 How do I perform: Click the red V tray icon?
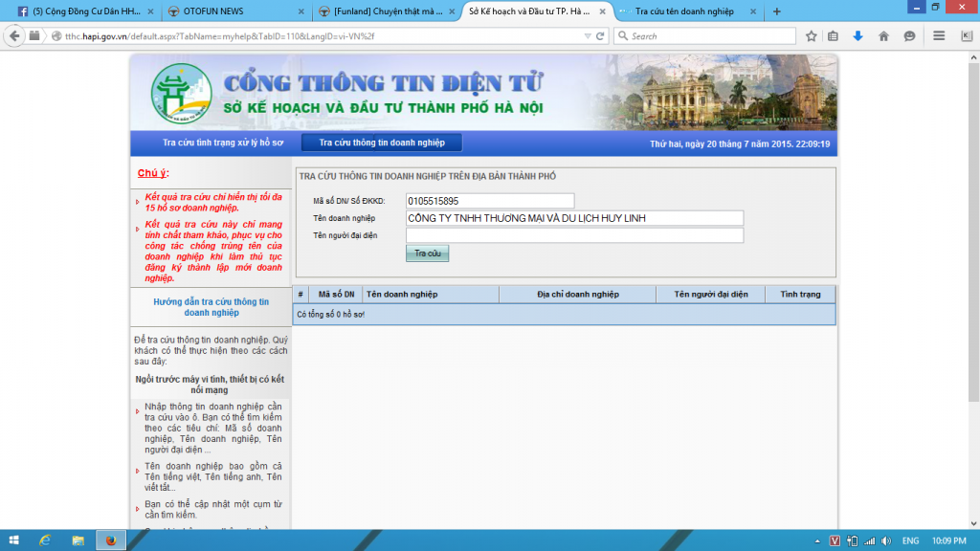click(835, 541)
